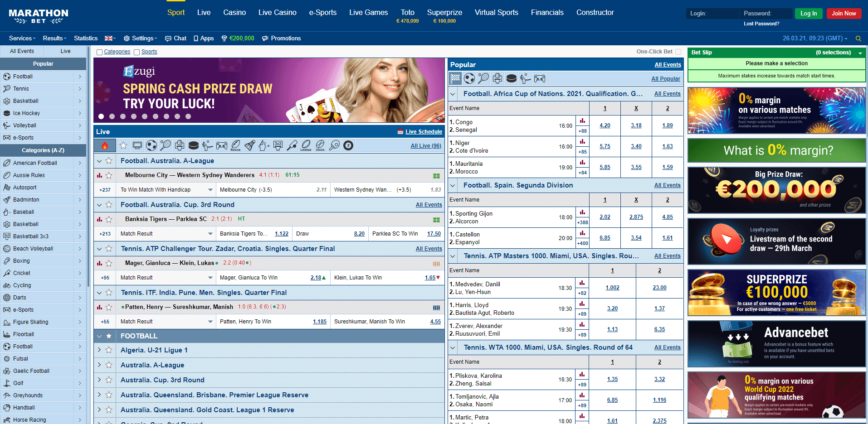The width and height of the screenshot is (868, 424).
Task: Select the football filter in the Live panel
Action: pyautogui.click(x=151, y=145)
